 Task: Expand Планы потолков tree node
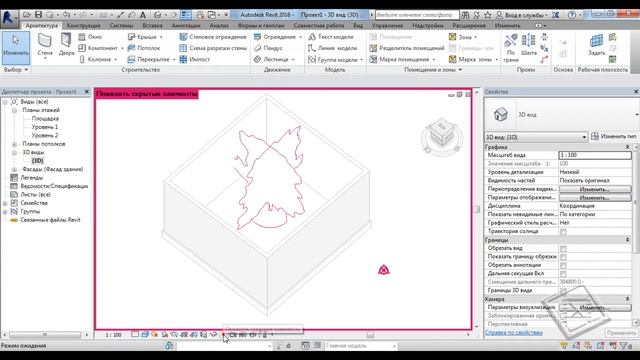(x=14, y=144)
